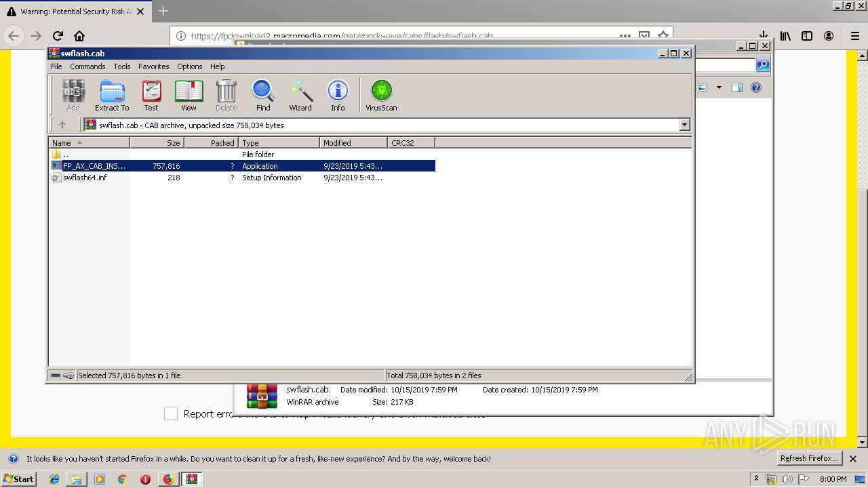The height and width of the screenshot is (488, 868).
Task: Select the Potential Security Risk tab
Action: click(75, 12)
